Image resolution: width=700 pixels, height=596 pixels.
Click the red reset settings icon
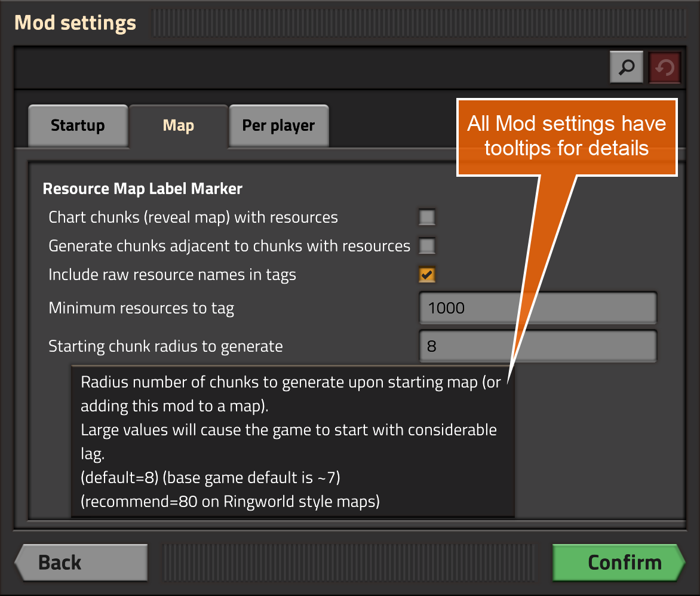(x=665, y=68)
